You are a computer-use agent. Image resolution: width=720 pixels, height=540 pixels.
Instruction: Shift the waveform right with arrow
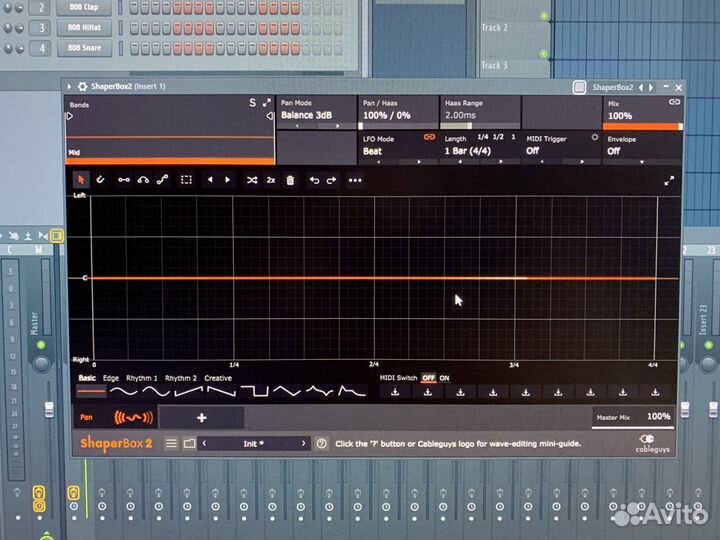click(x=228, y=180)
